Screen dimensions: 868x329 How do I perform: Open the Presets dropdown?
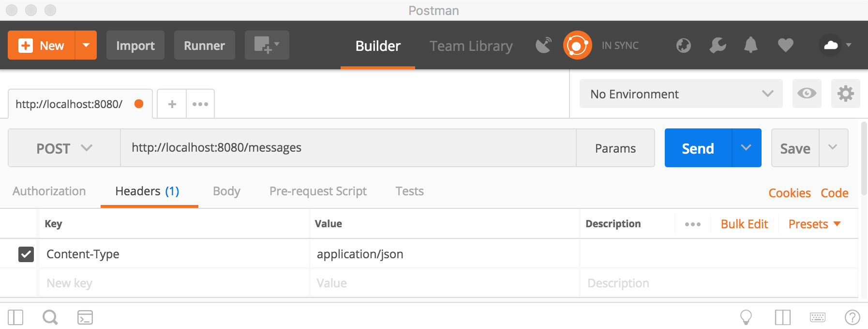(814, 224)
